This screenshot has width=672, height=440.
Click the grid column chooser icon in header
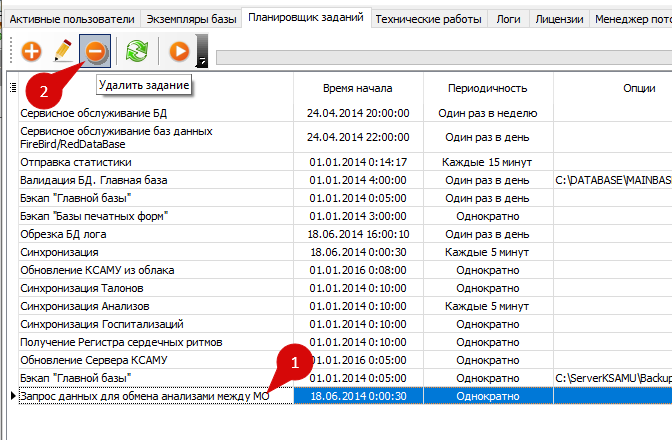(13, 88)
